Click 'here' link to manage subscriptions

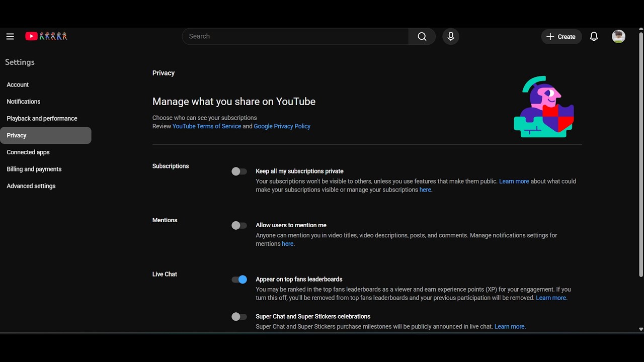[425, 190]
